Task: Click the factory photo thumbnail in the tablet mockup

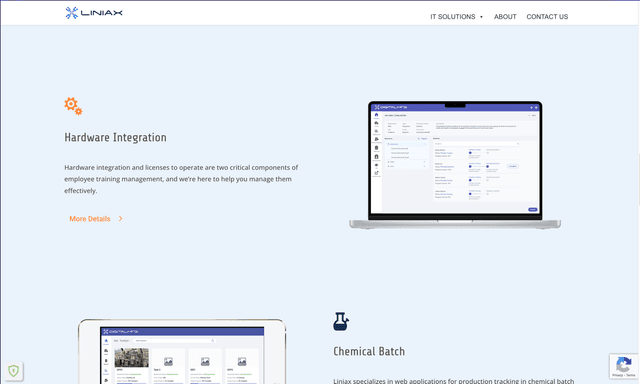Action: tap(131, 357)
